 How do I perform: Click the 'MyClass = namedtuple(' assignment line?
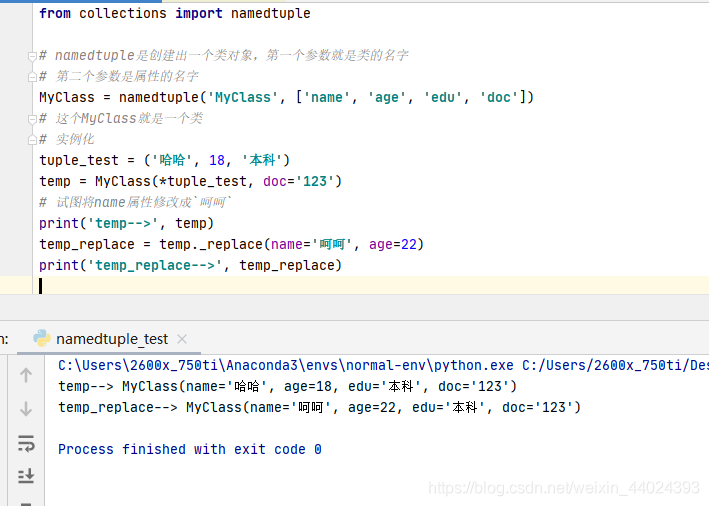click(x=286, y=97)
